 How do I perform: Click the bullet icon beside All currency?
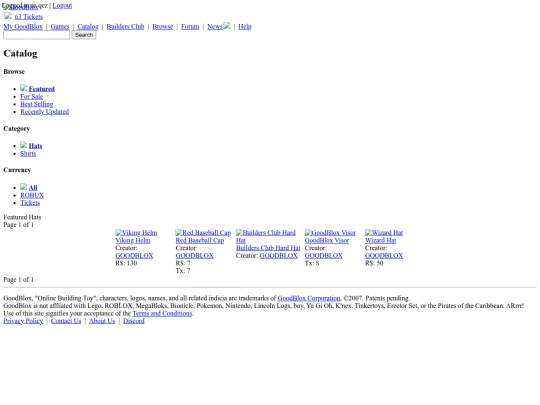(x=23, y=187)
